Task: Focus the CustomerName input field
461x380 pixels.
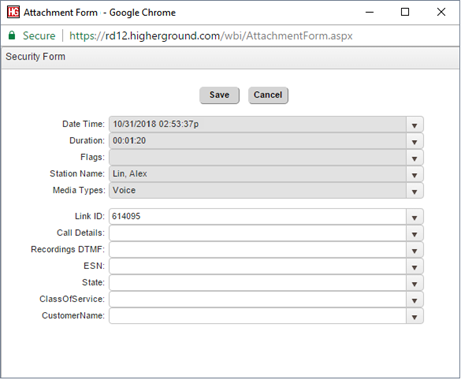Action: point(258,316)
